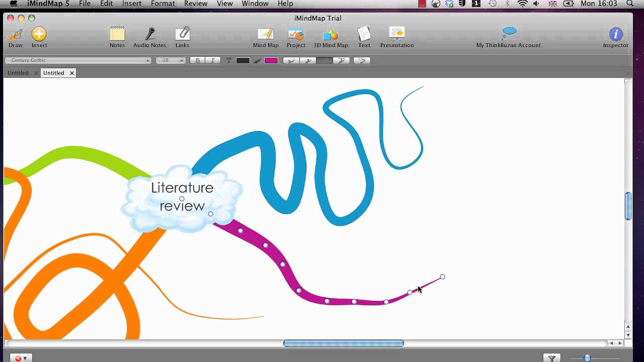Open the font size 28 dropdown
The height and width of the screenshot is (362, 644).
170,60
